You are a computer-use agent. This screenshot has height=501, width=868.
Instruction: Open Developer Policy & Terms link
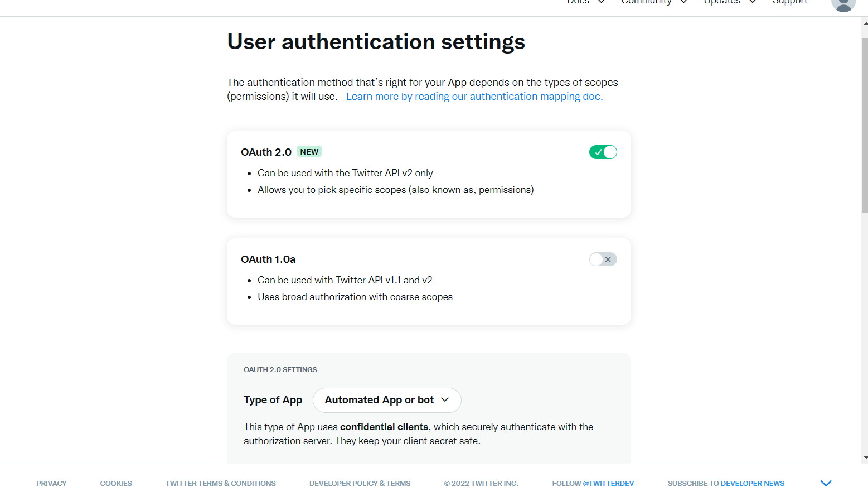(x=360, y=484)
